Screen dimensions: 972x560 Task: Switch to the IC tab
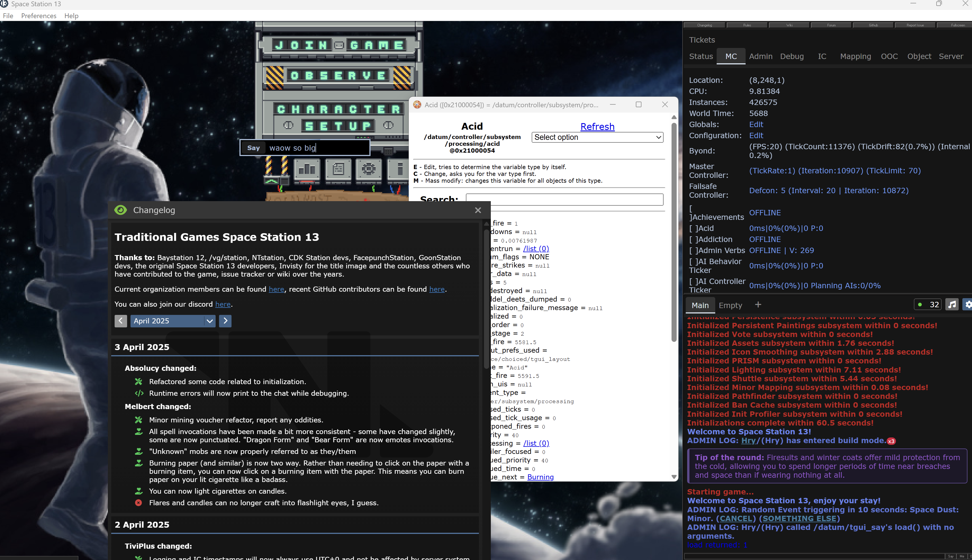click(x=822, y=56)
